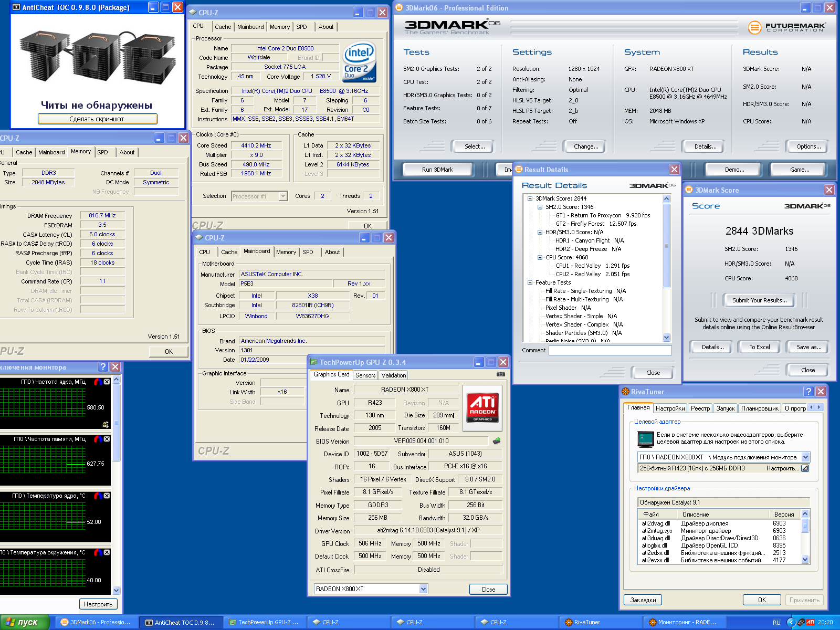Click the BIOS save chip icon in GPU-Z

(497, 440)
